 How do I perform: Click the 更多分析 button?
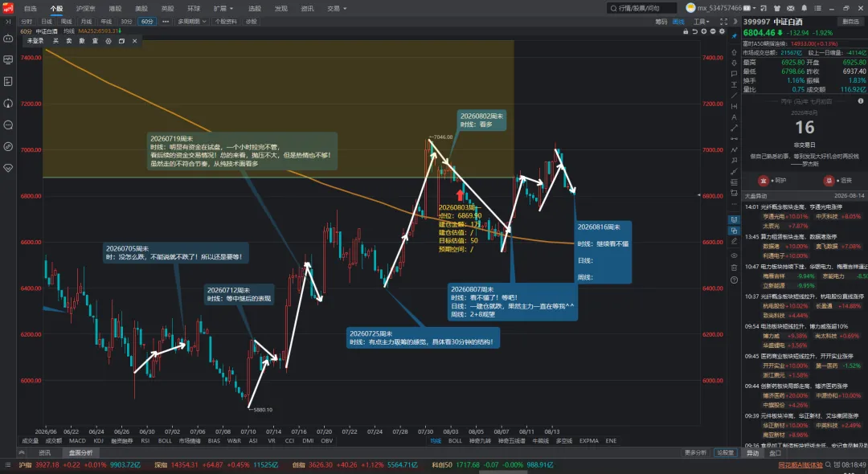(x=695, y=453)
